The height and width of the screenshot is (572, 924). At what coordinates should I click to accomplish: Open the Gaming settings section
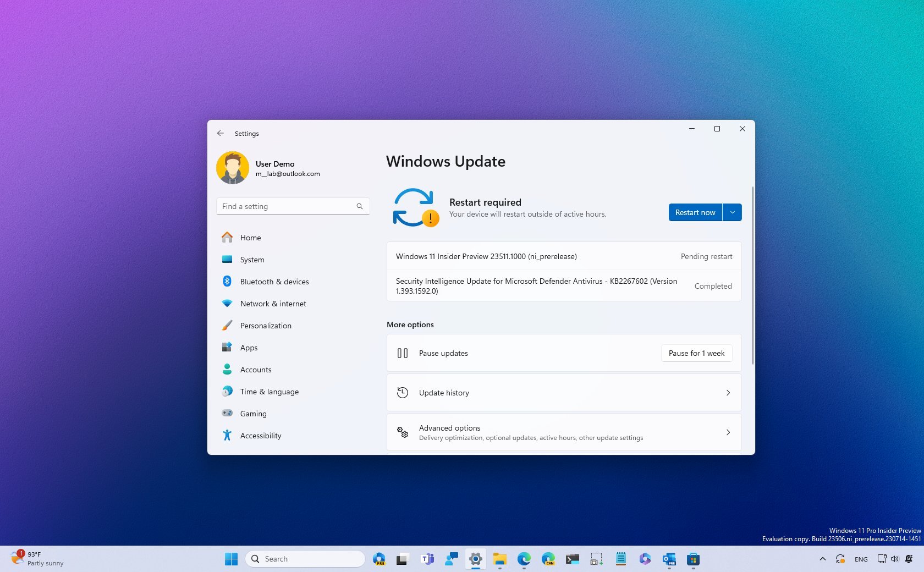[253, 413]
